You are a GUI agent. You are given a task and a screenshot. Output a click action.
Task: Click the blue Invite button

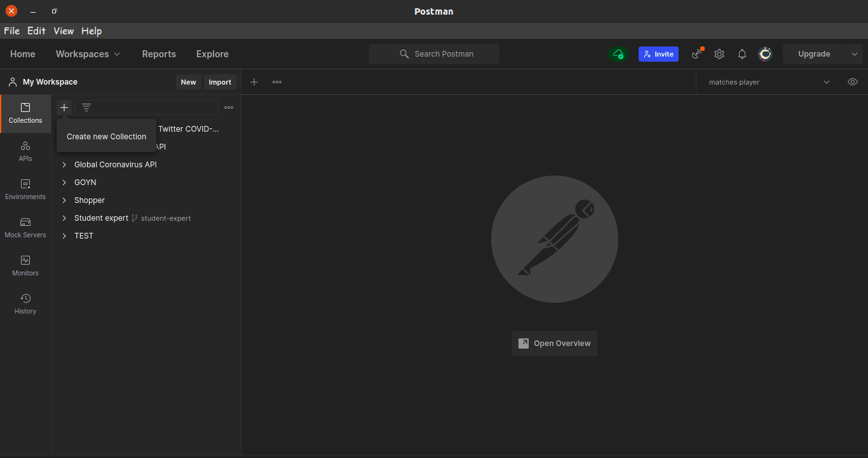coord(658,54)
